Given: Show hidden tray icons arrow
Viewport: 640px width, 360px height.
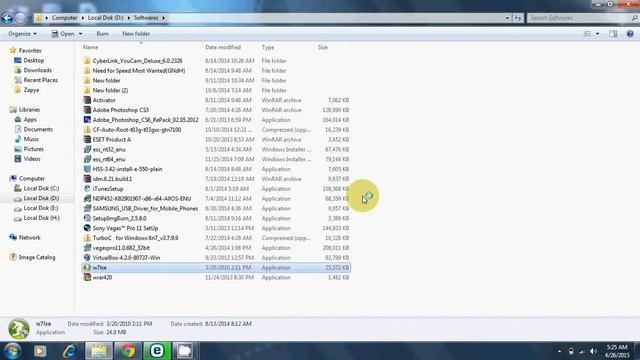Looking at the screenshot, I should coord(559,351).
